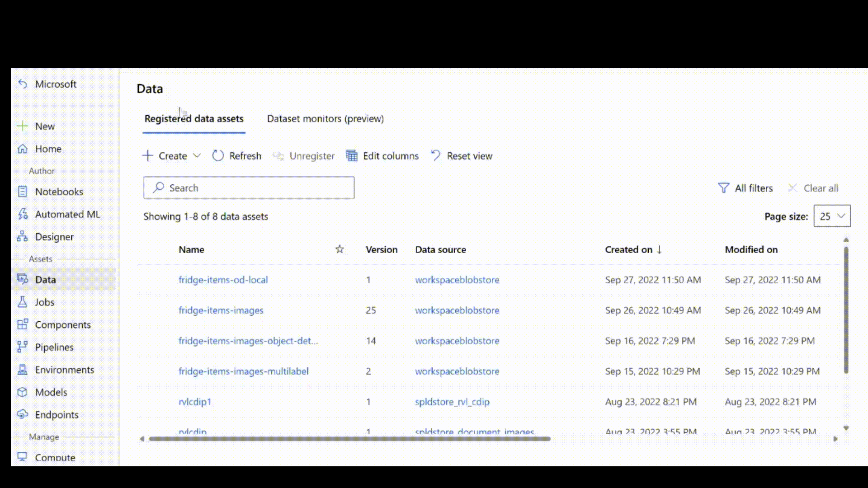Open Compute from sidebar

[x=55, y=458]
